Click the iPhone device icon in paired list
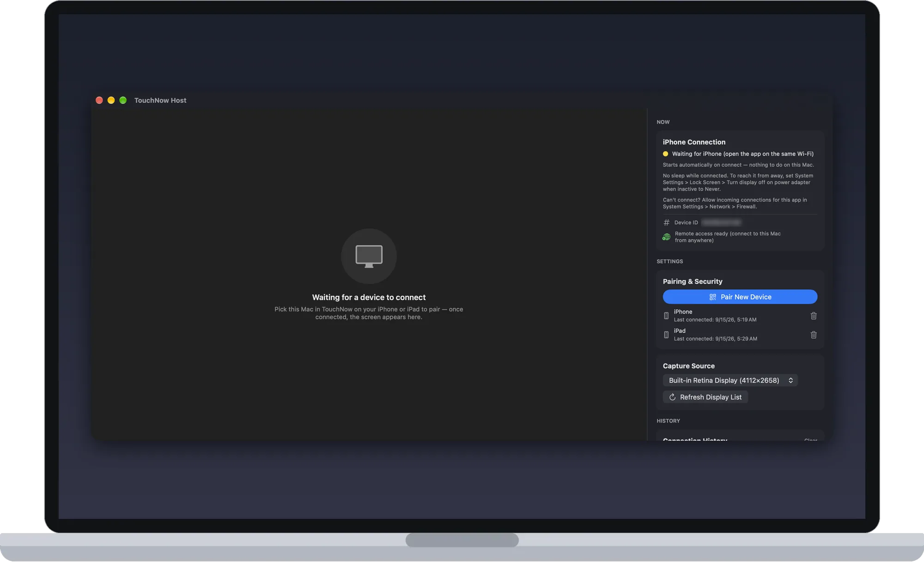Screen dimensions: 924x565 (666, 316)
